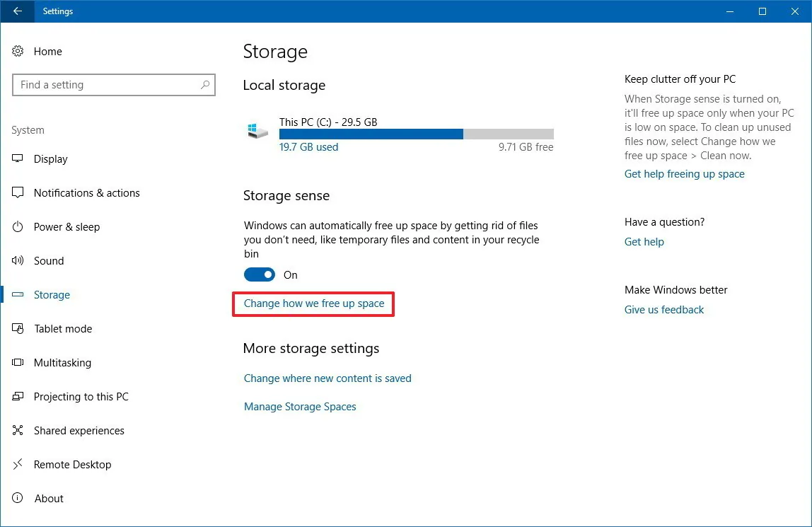Viewport: 812px width, 527px height.
Task: Click the This PC (C:) - 29.5 GB label
Action: coord(327,122)
